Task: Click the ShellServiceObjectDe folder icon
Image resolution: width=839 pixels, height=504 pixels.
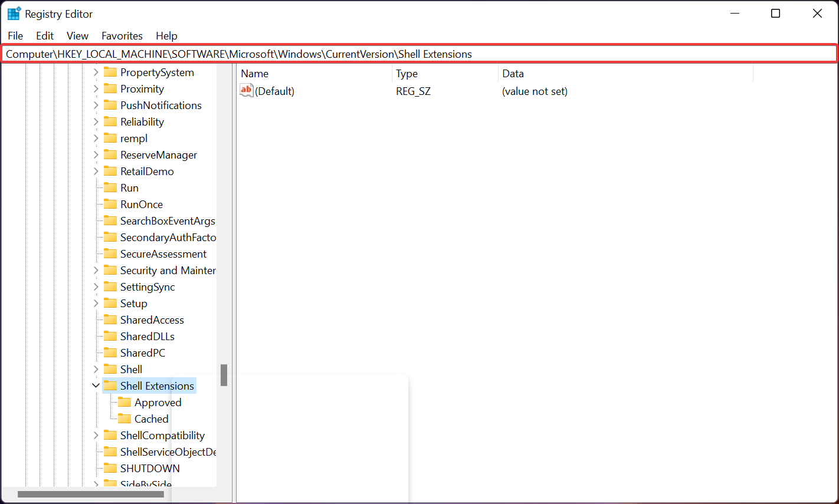Action: [110, 452]
